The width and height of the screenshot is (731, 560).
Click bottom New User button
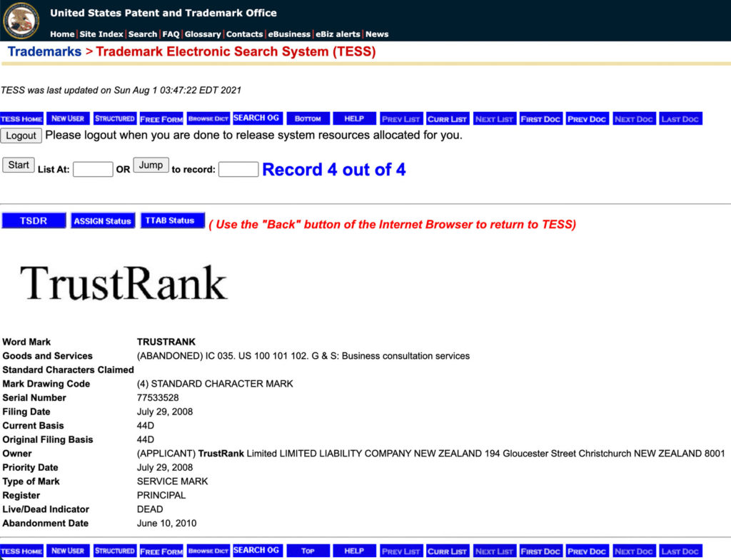click(x=68, y=551)
